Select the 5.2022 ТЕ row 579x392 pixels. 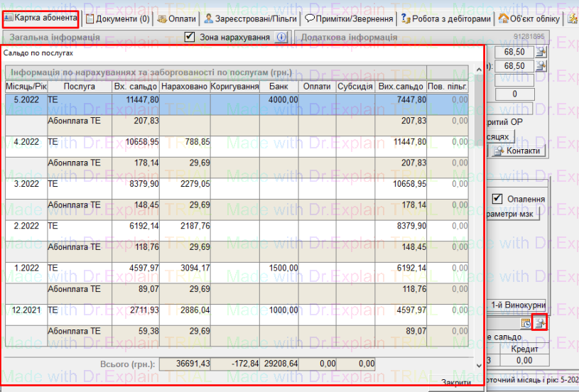213,100
